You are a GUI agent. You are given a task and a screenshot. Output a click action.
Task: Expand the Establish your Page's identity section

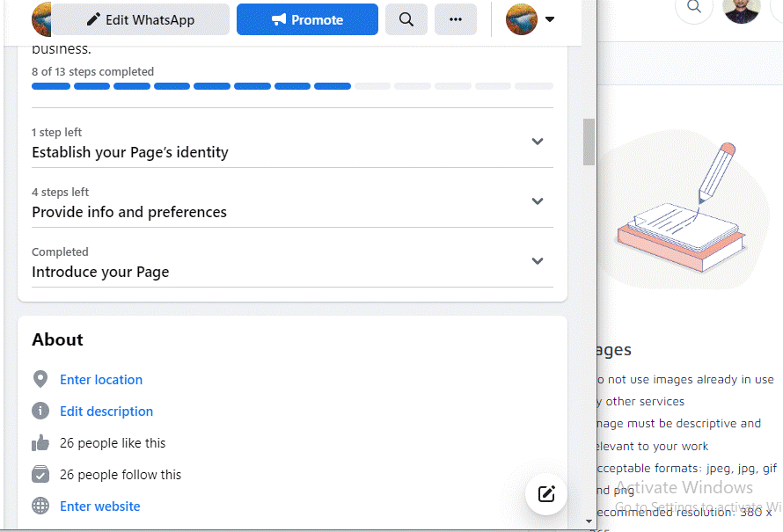[x=537, y=141]
